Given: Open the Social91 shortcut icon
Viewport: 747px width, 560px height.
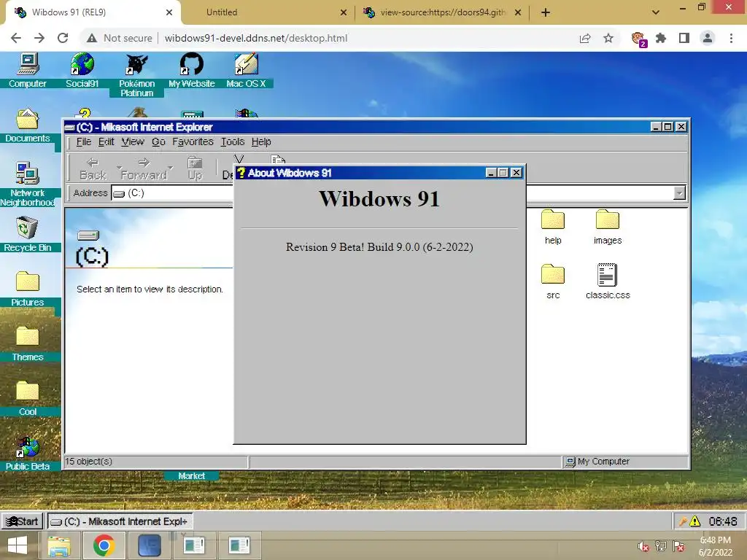Looking at the screenshot, I should (x=82, y=64).
